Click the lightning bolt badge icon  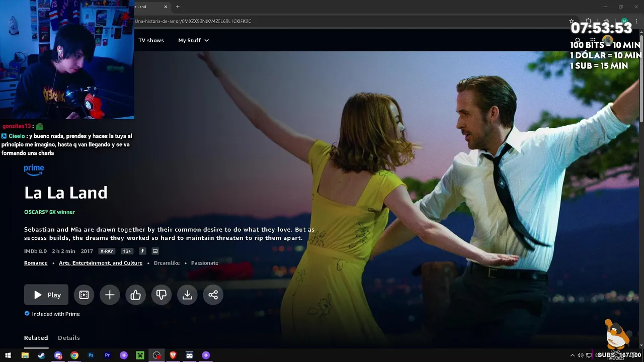coord(142,251)
